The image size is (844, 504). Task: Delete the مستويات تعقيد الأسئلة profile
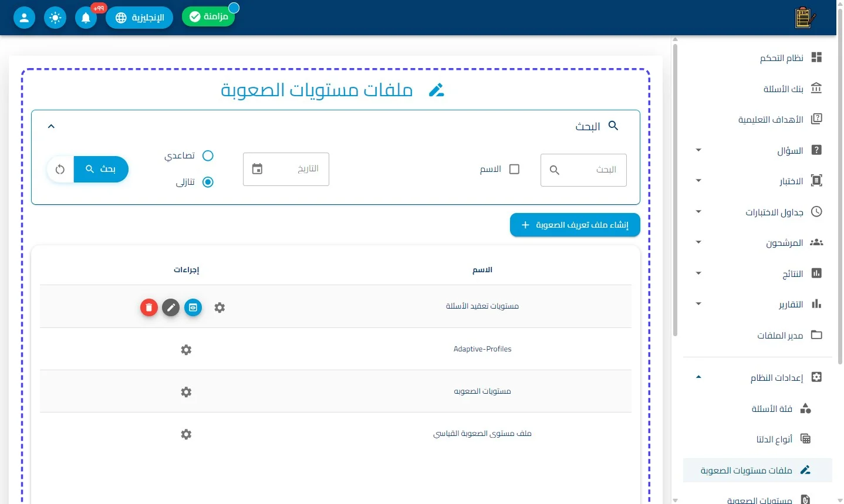[x=149, y=307]
